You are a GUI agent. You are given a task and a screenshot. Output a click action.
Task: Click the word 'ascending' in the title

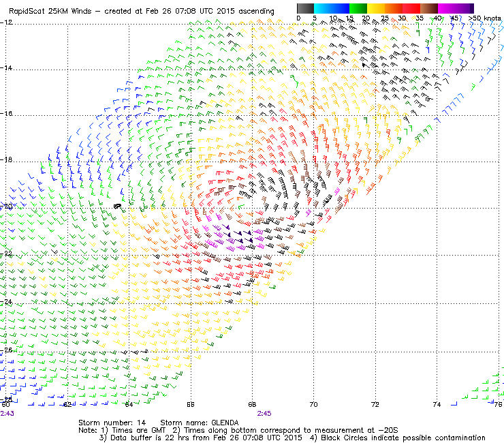pyautogui.click(x=256, y=12)
